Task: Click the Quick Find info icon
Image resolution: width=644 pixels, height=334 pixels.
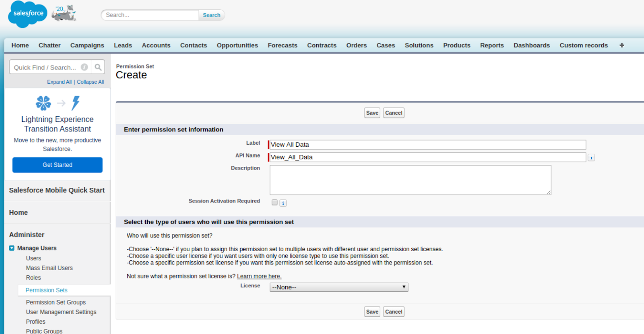Action: coord(85,67)
